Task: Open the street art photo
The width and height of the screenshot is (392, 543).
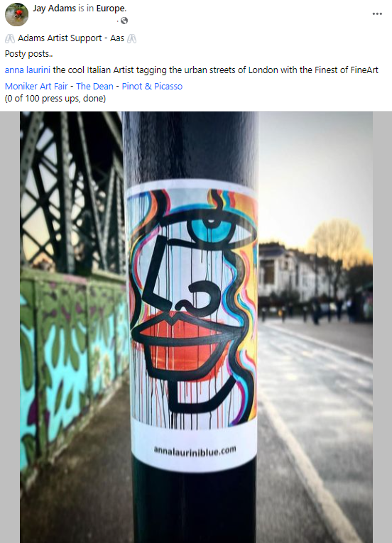Action: (196, 327)
